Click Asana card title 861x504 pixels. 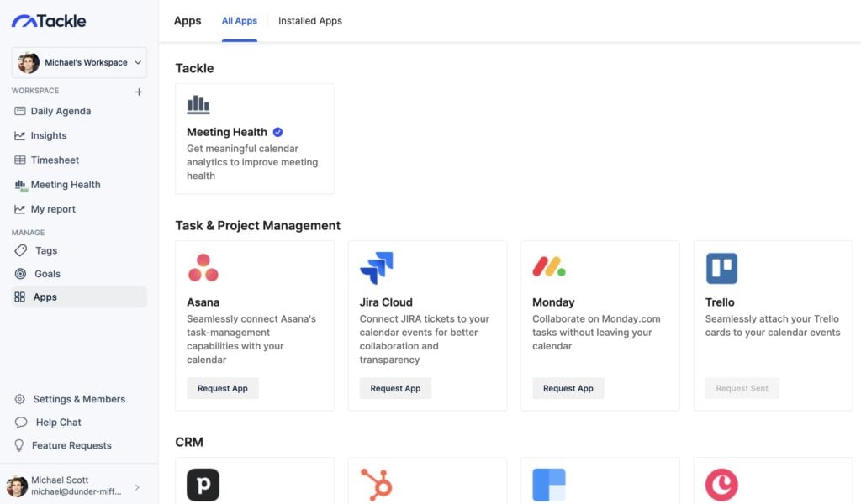[x=203, y=302]
